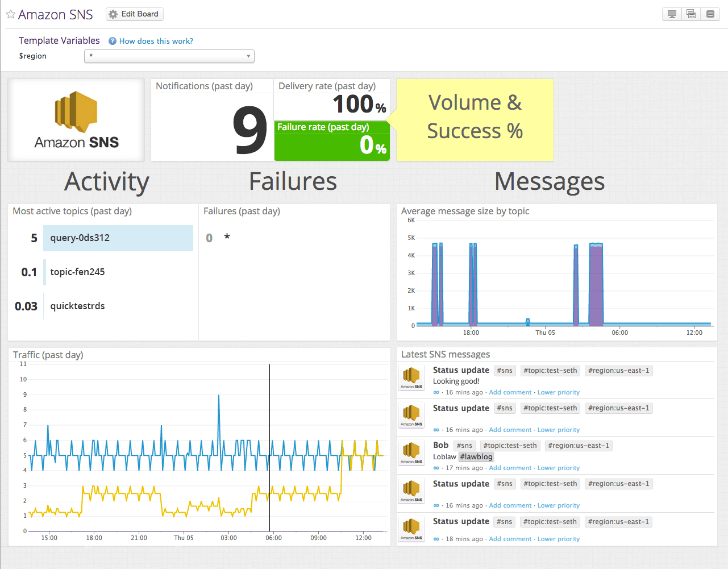The width and height of the screenshot is (728, 569).
Task: Select the #region:us-east-1 tag
Action: click(618, 370)
